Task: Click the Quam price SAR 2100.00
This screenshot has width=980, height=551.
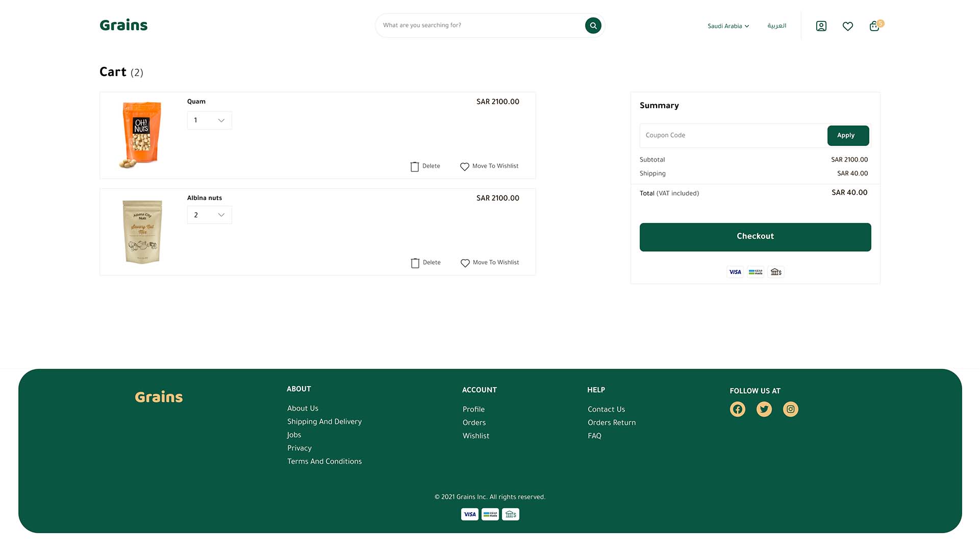Action: tap(498, 102)
